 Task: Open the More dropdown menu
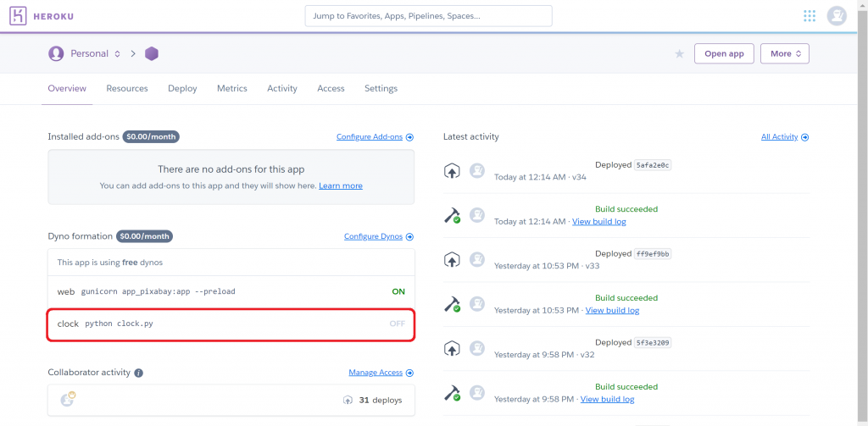(785, 53)
